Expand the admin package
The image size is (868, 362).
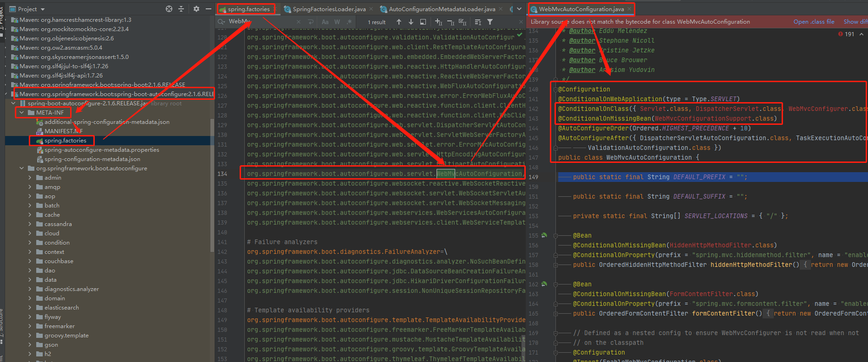click(30, 178)
